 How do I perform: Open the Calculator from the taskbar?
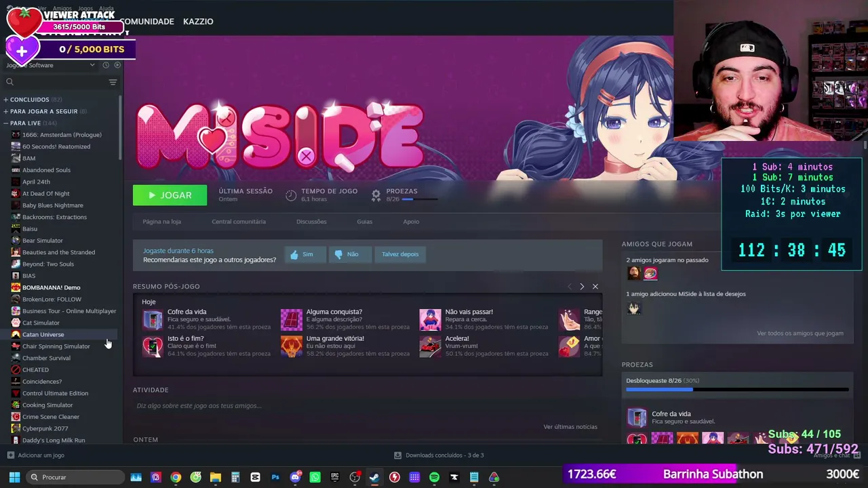(235, 477)
